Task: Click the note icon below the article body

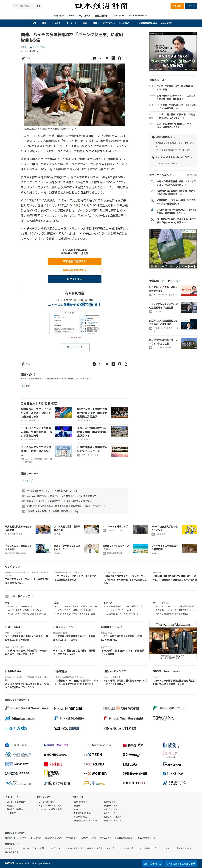Action: tap(107, 364)
